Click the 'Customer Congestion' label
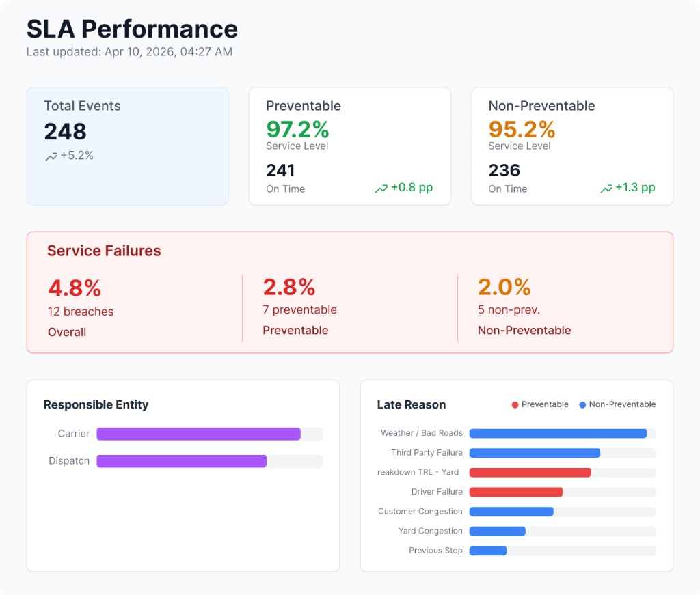Screen dimensions: 700x595 pyautogui.click(x=420, y=511)
